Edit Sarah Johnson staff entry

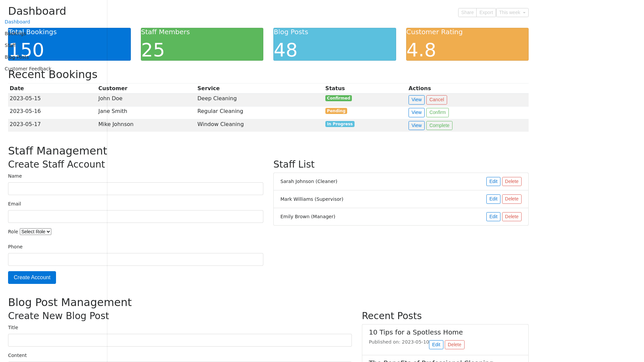pos(493,182)
